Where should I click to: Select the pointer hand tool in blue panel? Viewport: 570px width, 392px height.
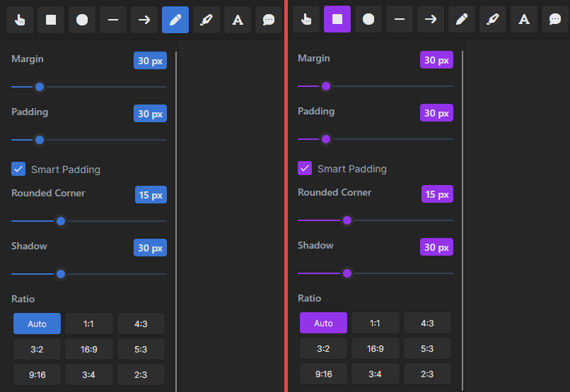pos(20,20)
